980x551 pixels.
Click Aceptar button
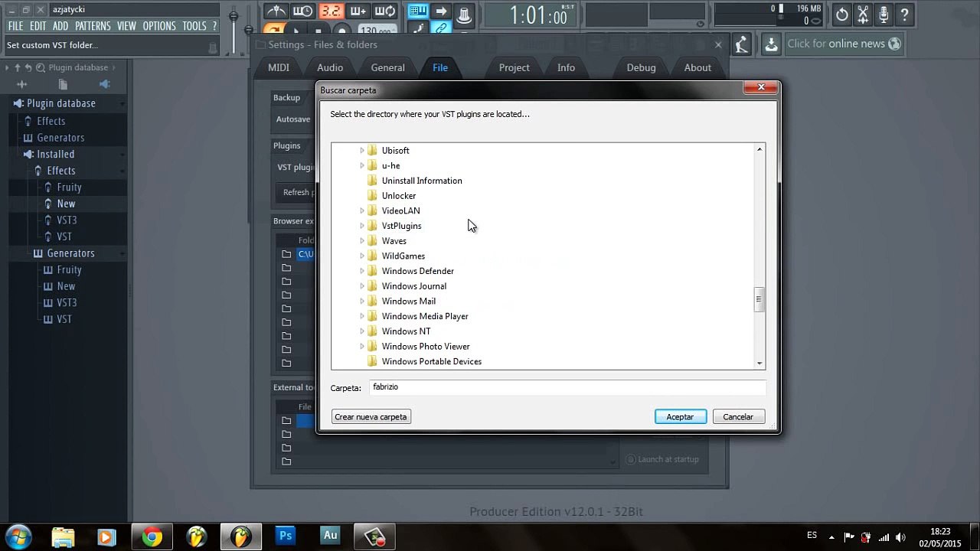pyautogui.click(x=680, y=417)
